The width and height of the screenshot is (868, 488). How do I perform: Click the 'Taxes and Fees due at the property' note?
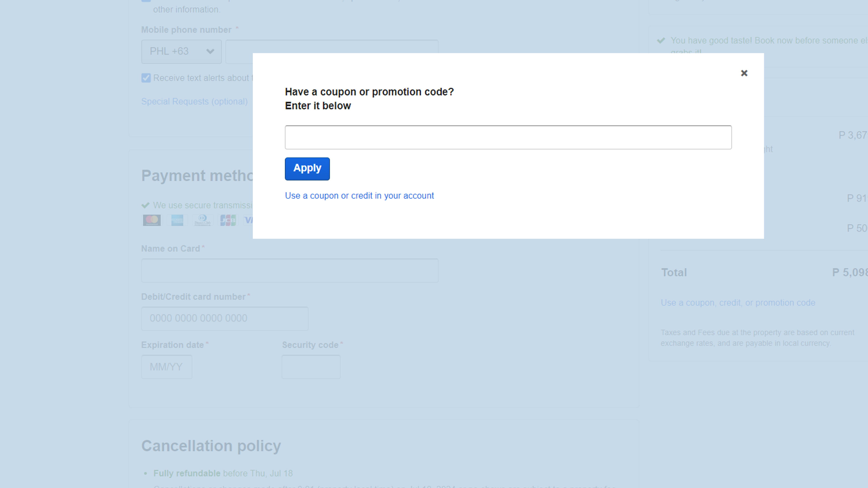click(x=757, y=338)
